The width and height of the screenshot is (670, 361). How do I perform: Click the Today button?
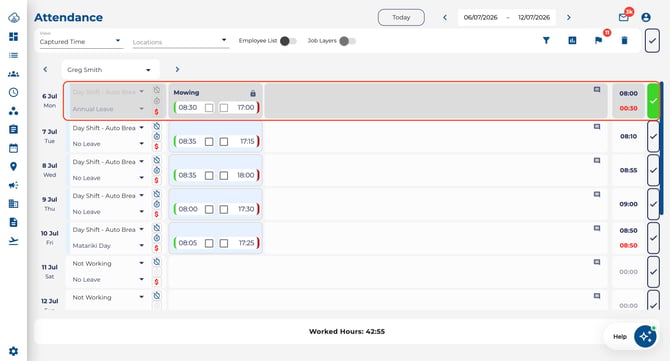click(401, 18)
